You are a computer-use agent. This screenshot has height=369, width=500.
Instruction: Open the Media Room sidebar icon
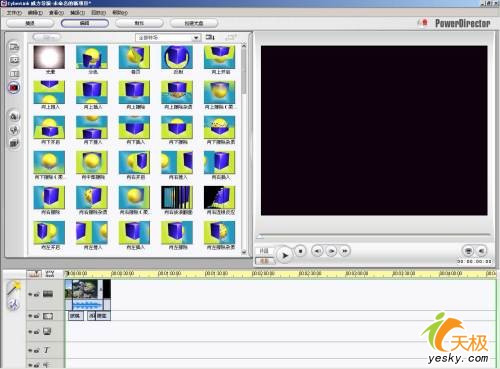[14, 47]
